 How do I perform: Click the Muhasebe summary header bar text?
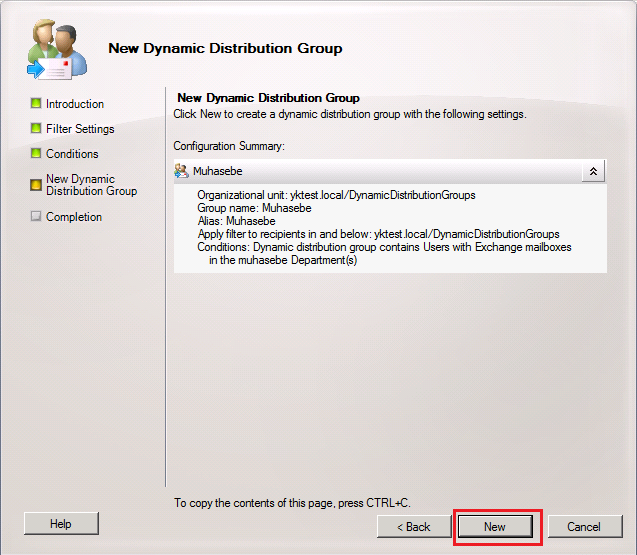[x=218, y=171]
